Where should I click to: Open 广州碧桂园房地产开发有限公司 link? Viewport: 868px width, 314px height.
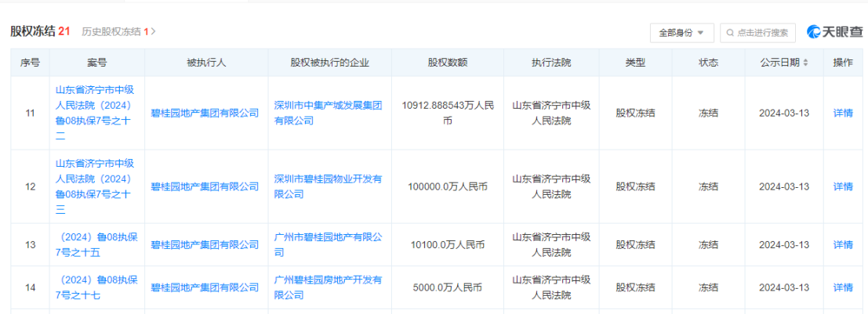tap(329, 287)
